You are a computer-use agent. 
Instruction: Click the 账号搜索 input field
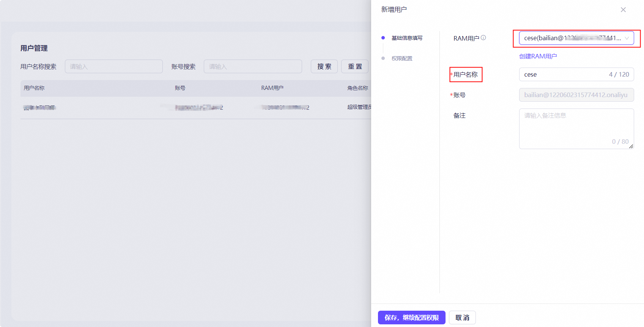pyautogui.click(x=253, y=66)
